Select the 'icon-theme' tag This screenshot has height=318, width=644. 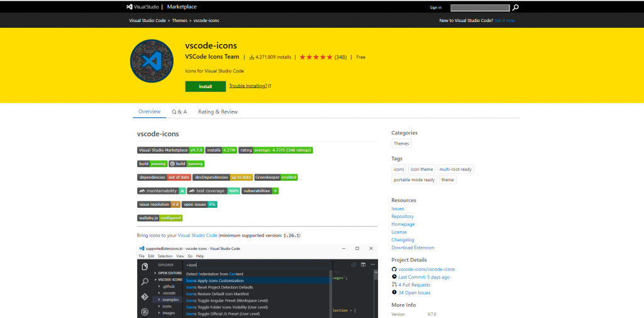coord(422,169)
